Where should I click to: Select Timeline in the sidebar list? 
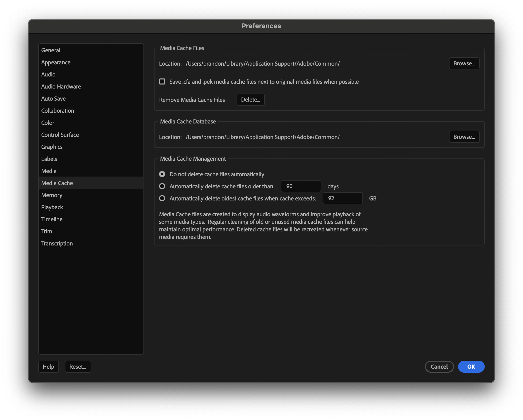click(52, 219)
